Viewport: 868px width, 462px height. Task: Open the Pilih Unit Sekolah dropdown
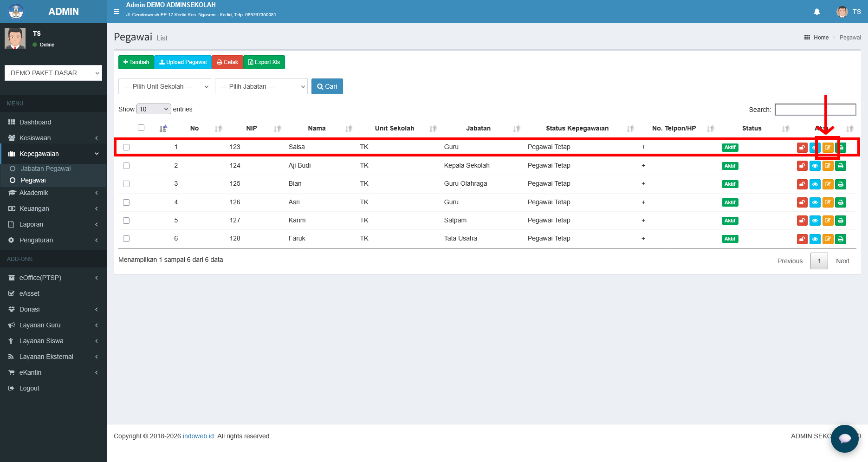pos(165,86)
